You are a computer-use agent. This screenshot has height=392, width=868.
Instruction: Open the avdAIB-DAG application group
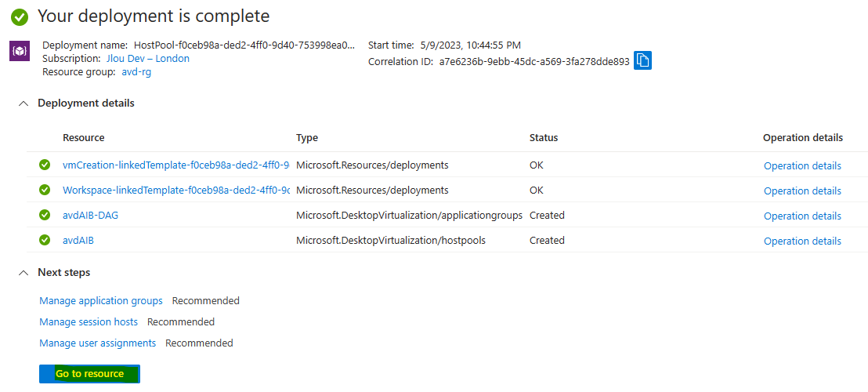90,215
